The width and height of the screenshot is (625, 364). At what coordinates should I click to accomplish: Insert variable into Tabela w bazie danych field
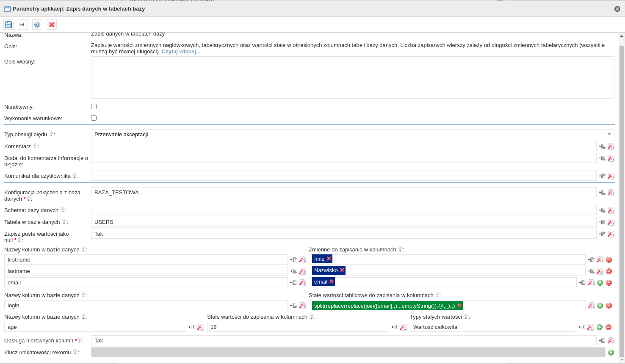tap(602, 222)
